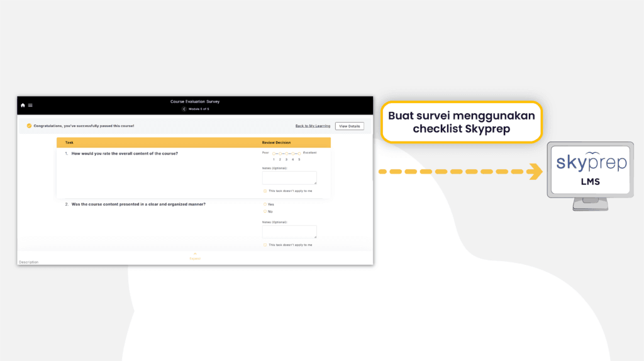Viewport: 644px width, 361px height.
Task: Click the Skyprep LMS monitor logo
Action: coord(590,175)
